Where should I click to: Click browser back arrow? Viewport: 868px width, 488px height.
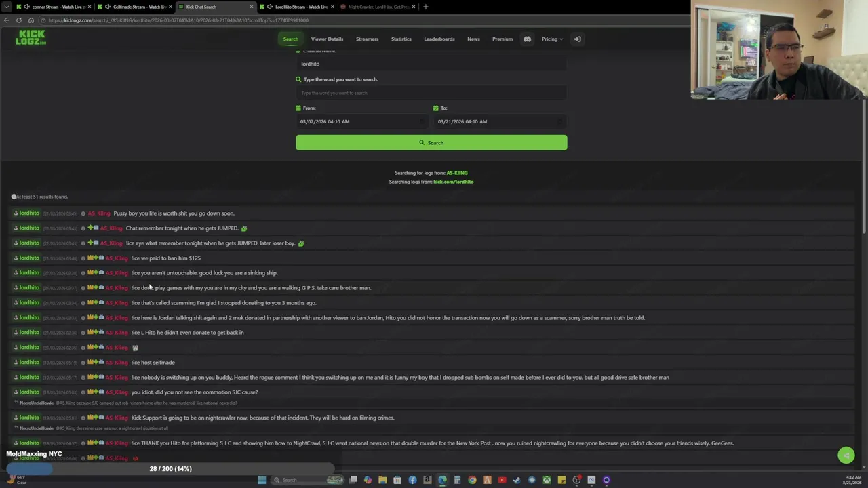pyautogui.click(x=7, y=20)
